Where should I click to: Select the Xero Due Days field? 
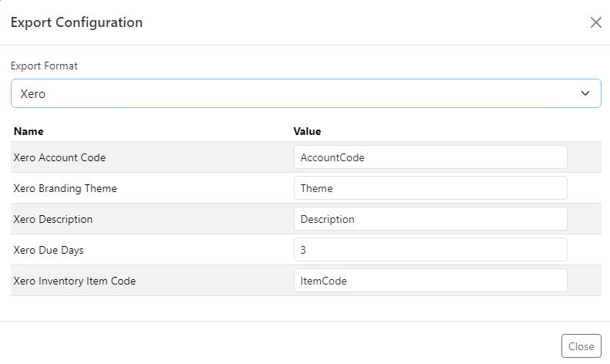(430, 250)
